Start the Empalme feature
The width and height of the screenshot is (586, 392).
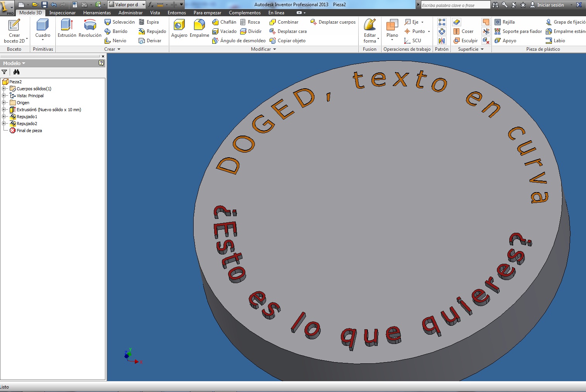(199, 28)
